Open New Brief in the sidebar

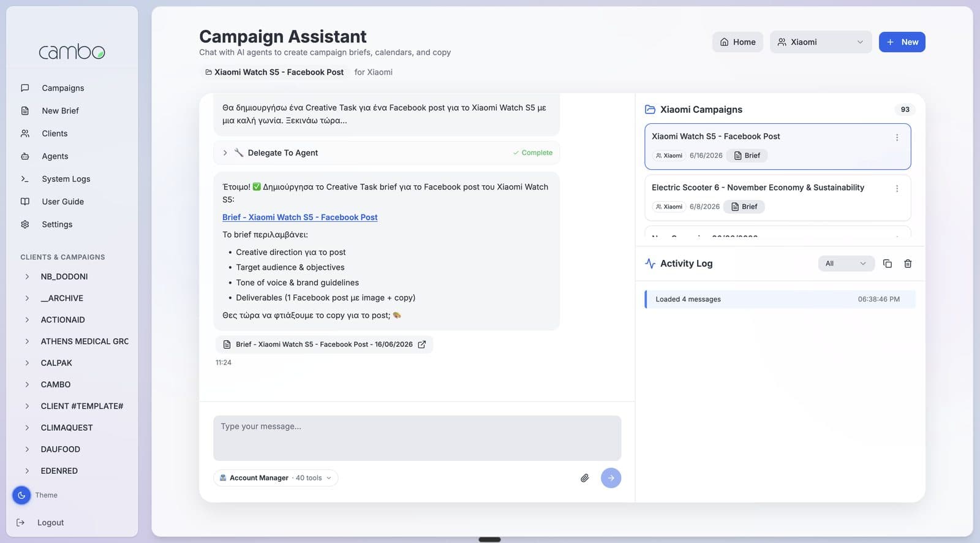click(60, 111)
